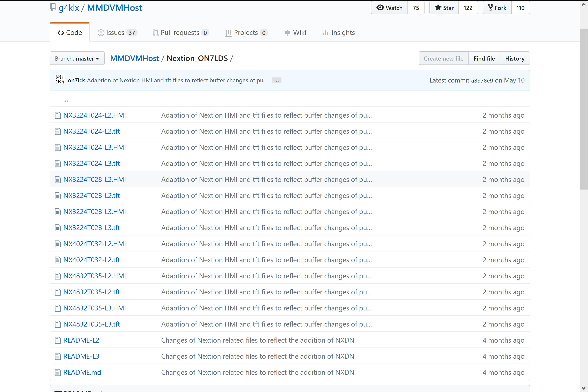The width and height of the screenshot is (588, 392).
Task: Open the Pull requests tab
Action: pyautogui.click(x=181, y=33)
